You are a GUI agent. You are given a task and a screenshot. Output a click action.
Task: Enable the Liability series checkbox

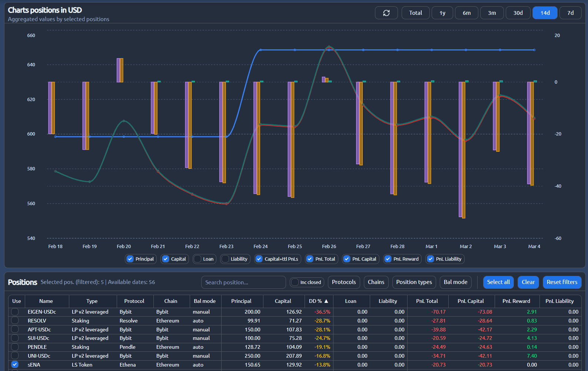click(x=225, y=259)
